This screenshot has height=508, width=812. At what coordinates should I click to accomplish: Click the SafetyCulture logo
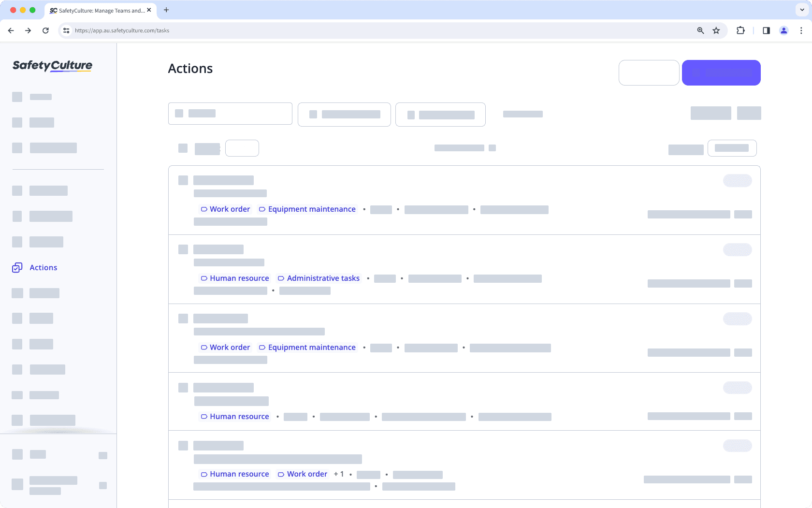pyautogui.click(x=52, y=66)
